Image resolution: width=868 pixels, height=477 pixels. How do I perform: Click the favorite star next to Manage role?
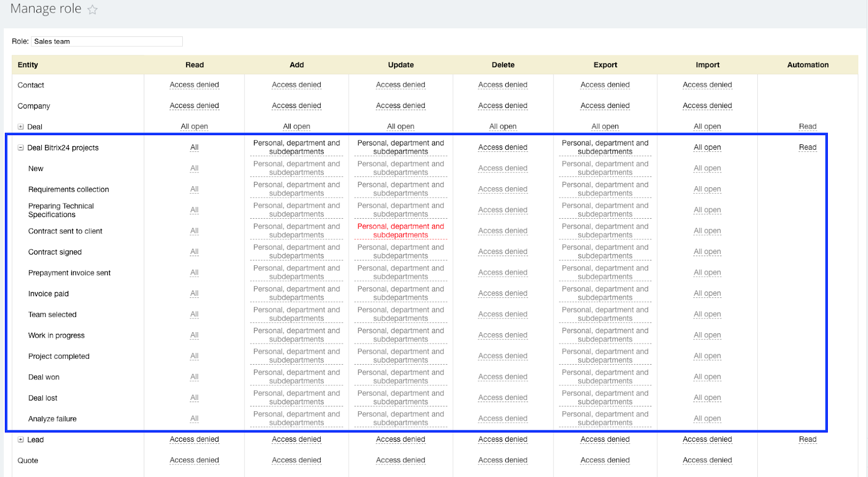click(93, 10)
